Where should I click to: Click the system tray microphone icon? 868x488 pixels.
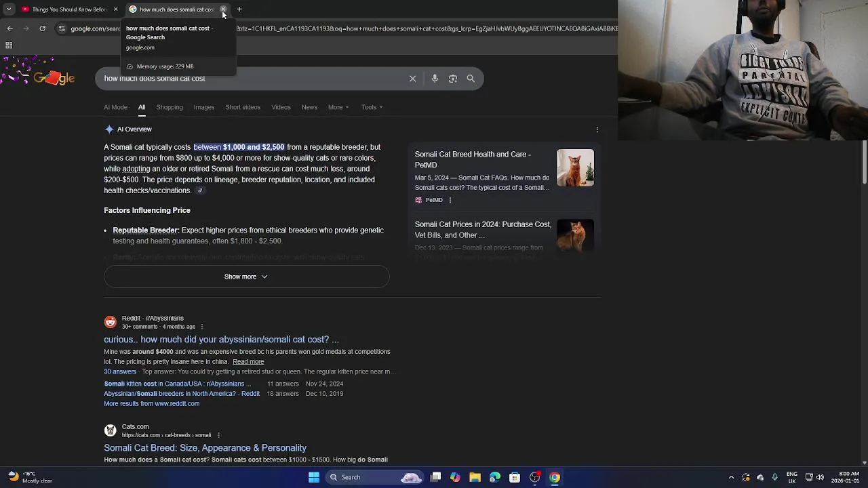pyautogui.click(x=774, y=477)
